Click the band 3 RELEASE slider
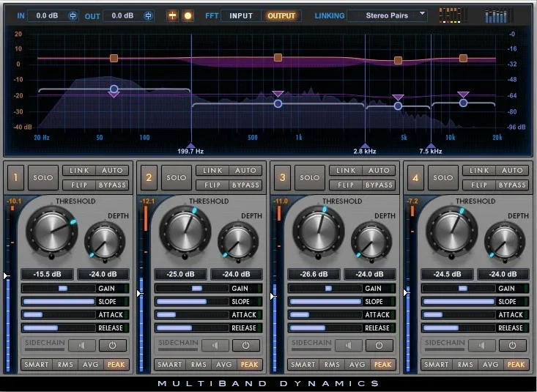 tap(325, 328)
